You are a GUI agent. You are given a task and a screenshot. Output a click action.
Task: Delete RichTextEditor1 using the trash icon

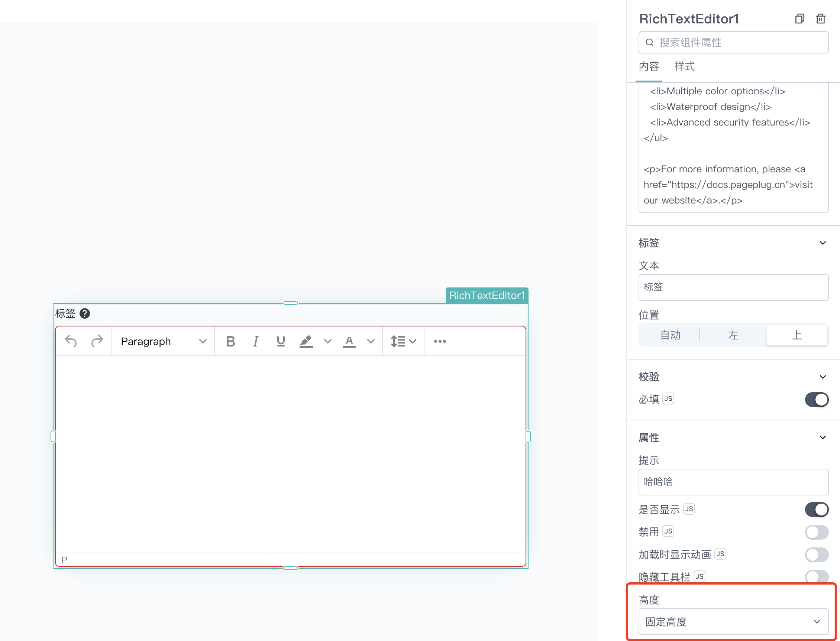(821, 19)
